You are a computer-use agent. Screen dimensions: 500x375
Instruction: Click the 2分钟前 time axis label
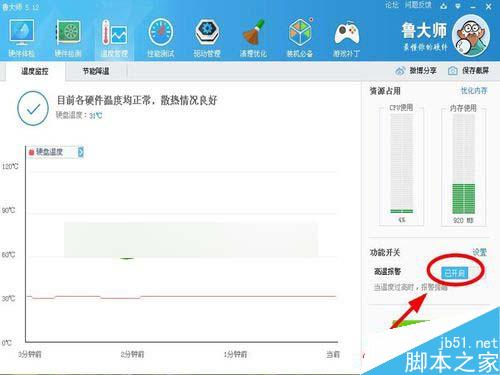pyautogui.click(x=133, y=354)
